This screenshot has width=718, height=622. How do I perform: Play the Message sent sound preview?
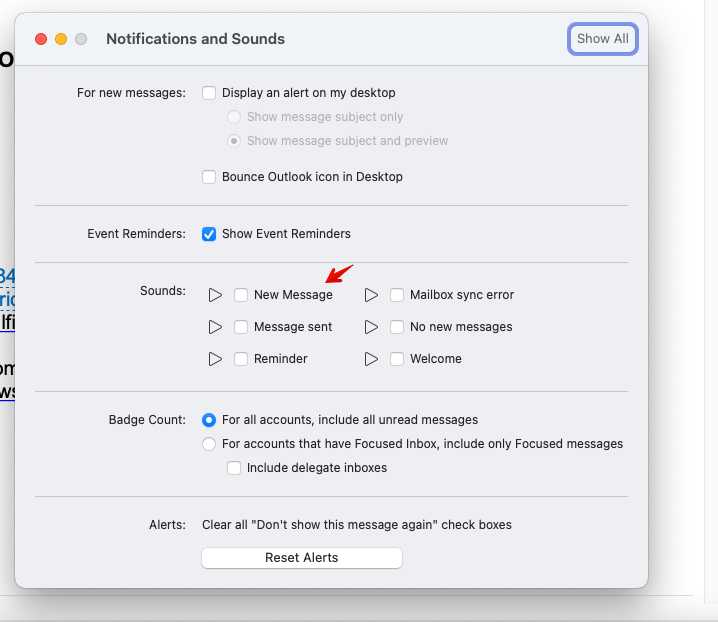click(215, 327)
